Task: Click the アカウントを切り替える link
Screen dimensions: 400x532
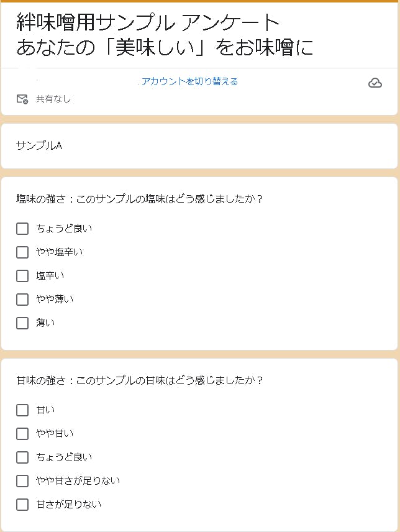Action: (189, 81)
